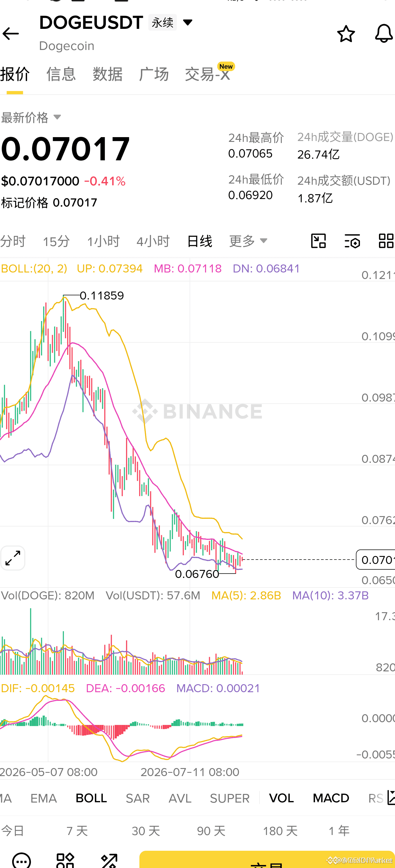Show 今日 price change range
395x868 pixels.
tap(12, 831)
